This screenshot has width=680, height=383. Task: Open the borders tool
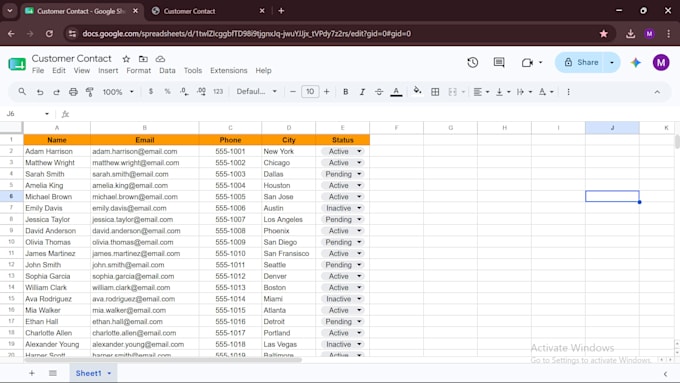[435, 92]
